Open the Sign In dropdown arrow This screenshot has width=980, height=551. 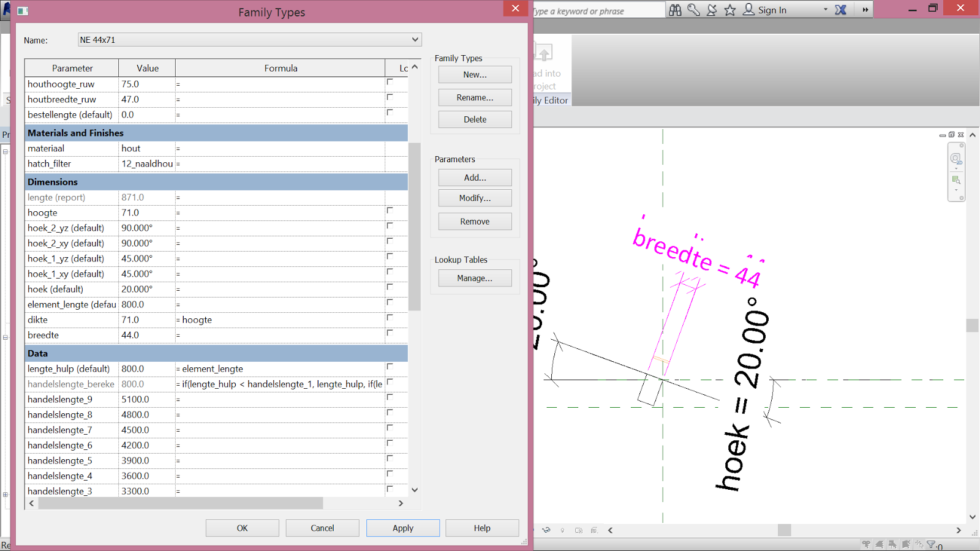tap(825, 10)
